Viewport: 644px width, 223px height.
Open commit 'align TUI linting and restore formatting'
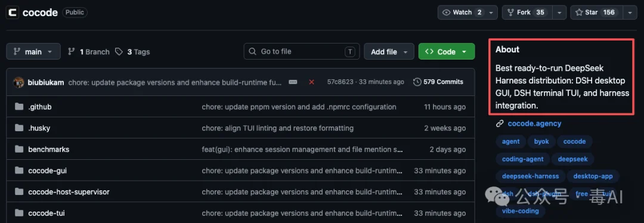pyautogui.click(x=278, y=128)
